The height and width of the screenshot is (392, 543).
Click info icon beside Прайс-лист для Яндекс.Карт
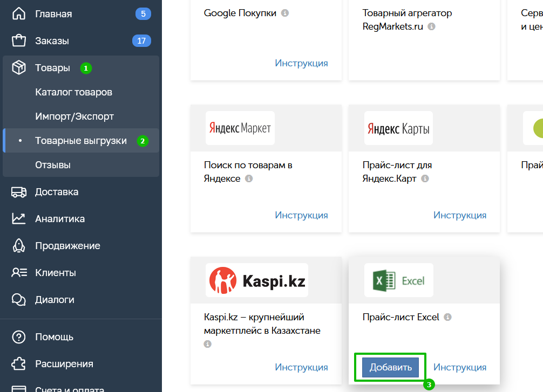tap(425, 178)
